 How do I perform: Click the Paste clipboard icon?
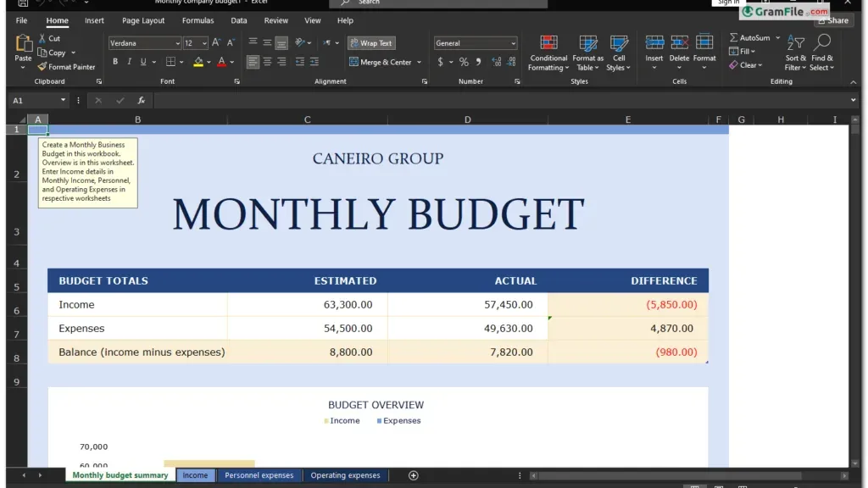pos(23,43)
